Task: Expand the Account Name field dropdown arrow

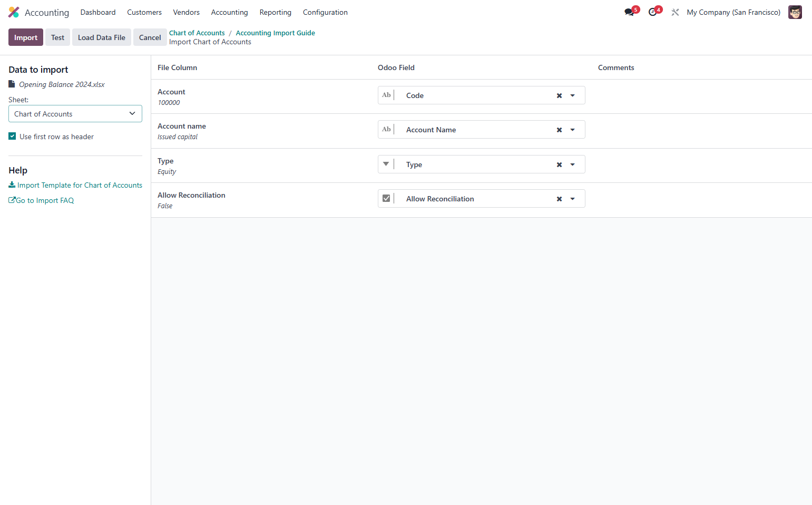Action: [x=573, y=130]
